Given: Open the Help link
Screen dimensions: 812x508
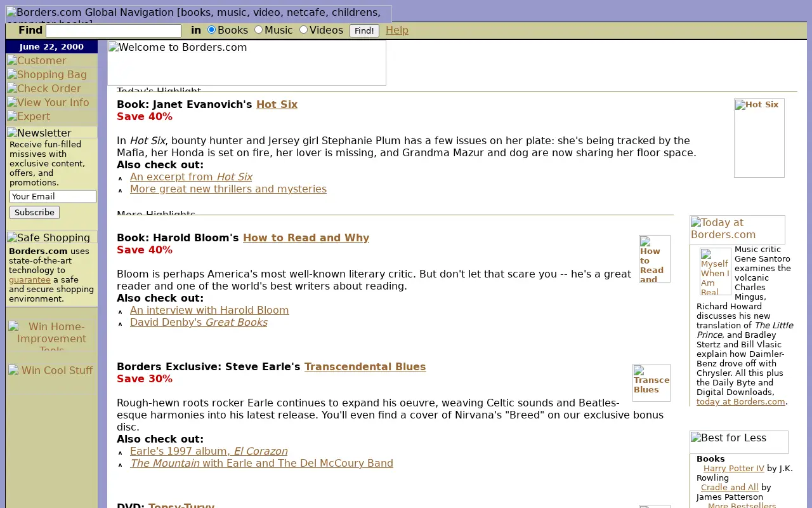Looking at the screenshot, I should pyautogui.click(x=397, y=30).
